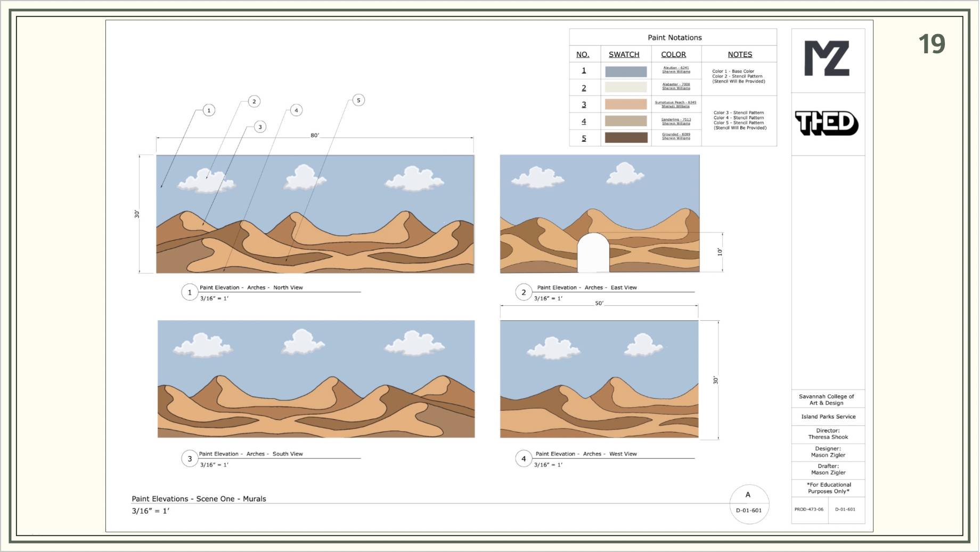The image size is (980, 552).
Task: Click the 'Paint Elevation - Arches - South View' label
Action: tap(251, 454)
